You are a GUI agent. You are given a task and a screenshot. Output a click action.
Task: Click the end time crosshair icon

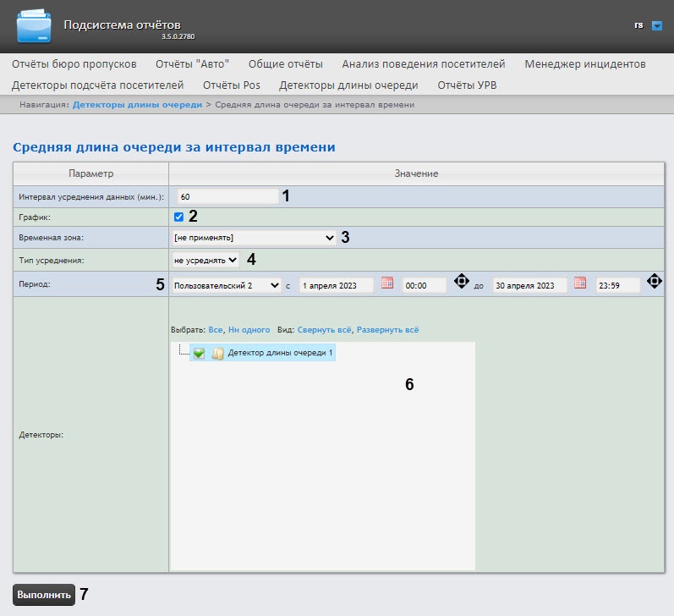tap(655, 281)
